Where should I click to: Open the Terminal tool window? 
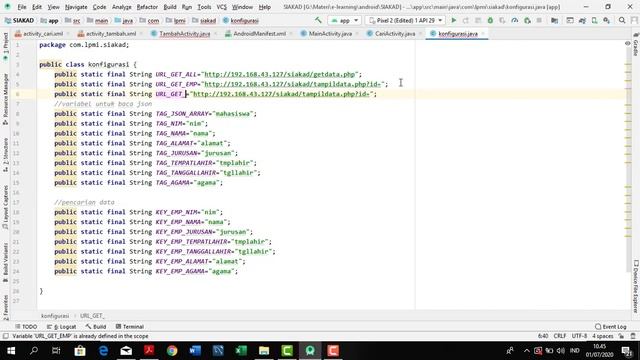tap(130, 327)
